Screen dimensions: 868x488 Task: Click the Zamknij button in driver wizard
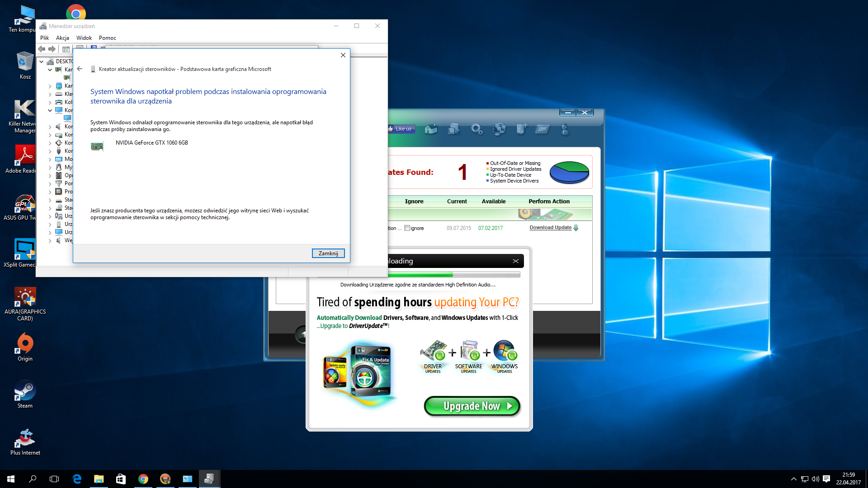(x=328, y=253)
